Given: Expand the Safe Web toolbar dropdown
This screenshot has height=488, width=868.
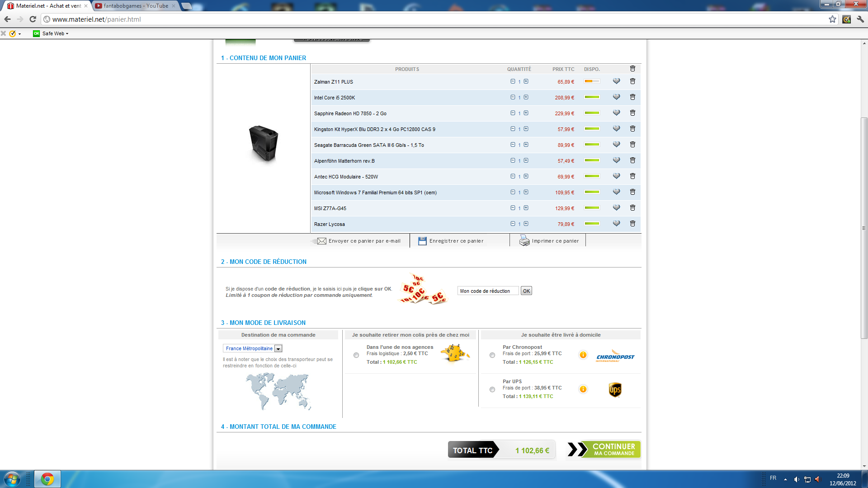Looking at the screenshot, I should (67, 33).
